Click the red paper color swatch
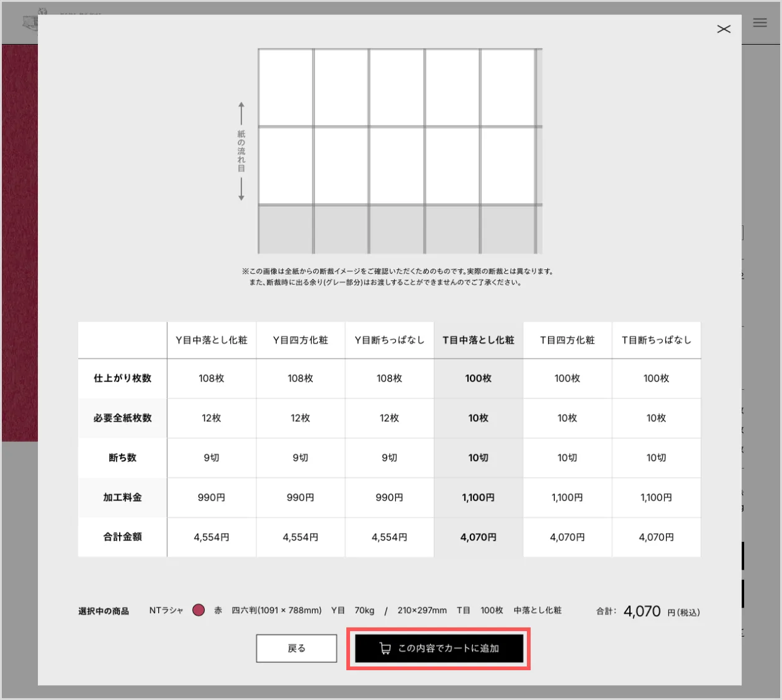 pos(199,610)
